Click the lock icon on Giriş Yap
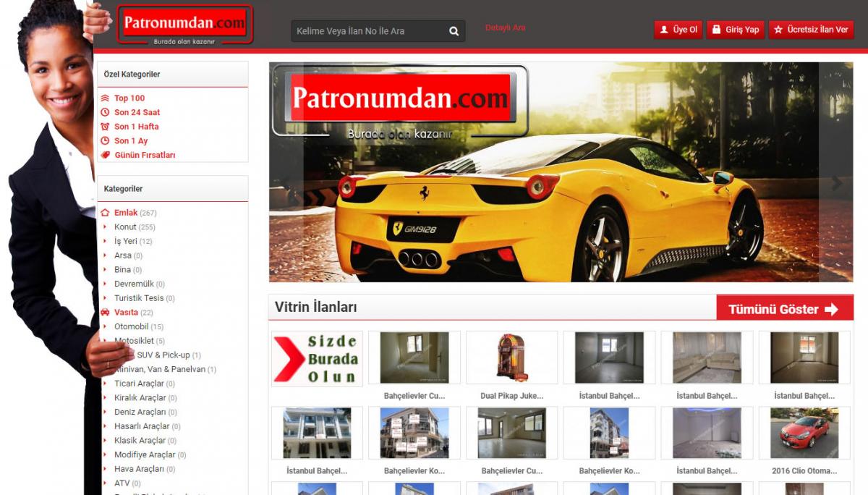The width and height of the screenshot is (868, 495). (716, 30)
